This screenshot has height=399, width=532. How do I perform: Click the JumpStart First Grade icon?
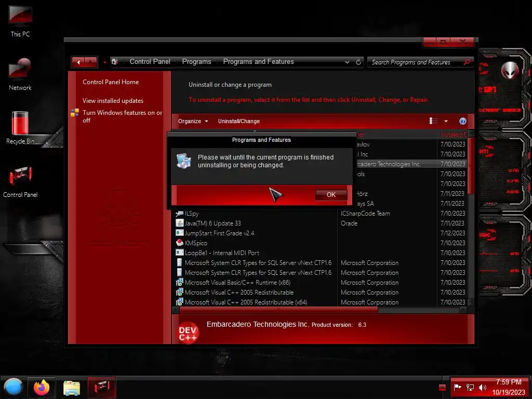click(179, 233)
